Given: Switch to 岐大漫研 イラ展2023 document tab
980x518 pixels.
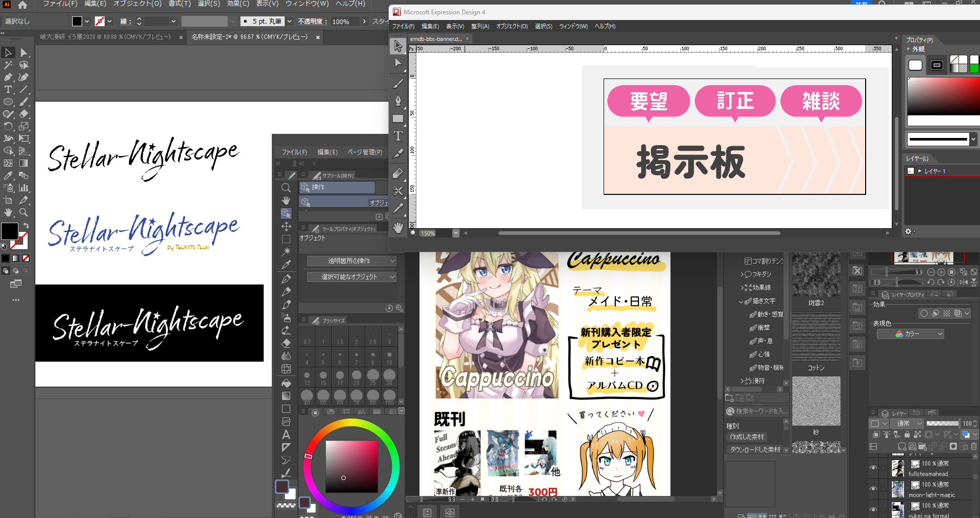Looking at the screenshot, I should pyautogui.click(x=105, y=37).
